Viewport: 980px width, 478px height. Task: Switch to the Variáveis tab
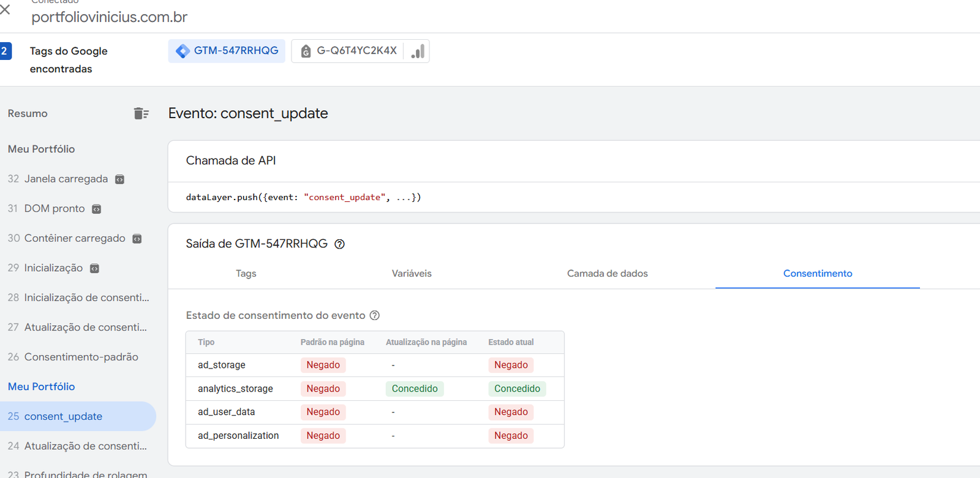412,274
